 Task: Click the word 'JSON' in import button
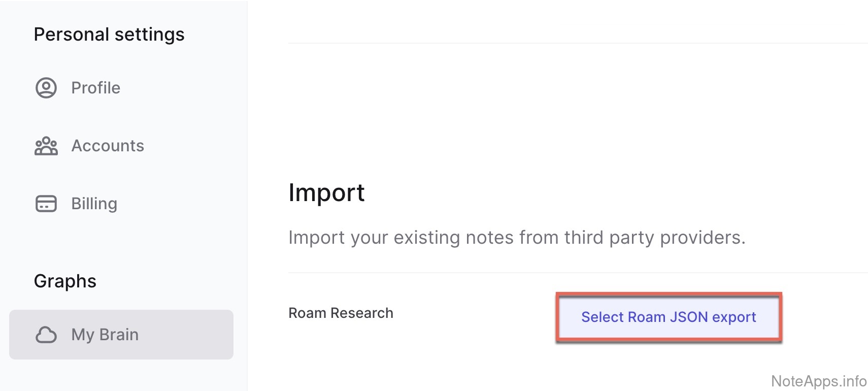point(688,317)
